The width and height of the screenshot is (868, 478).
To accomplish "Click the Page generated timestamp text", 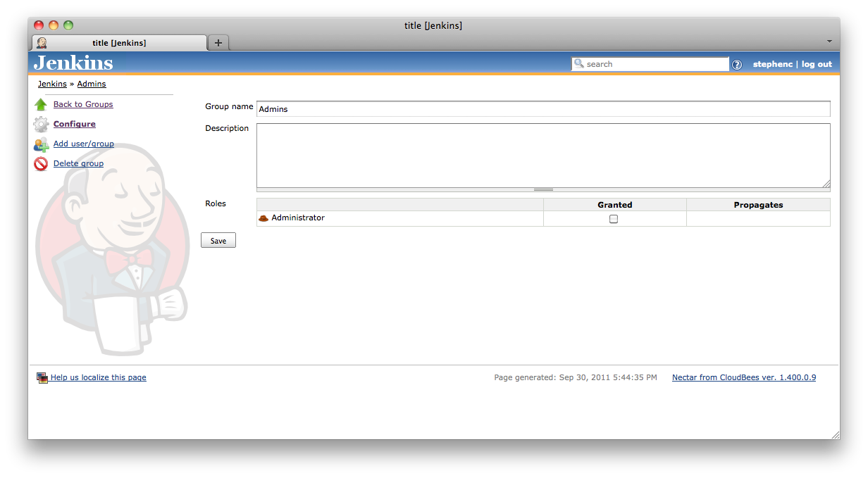I will (576, 377).
